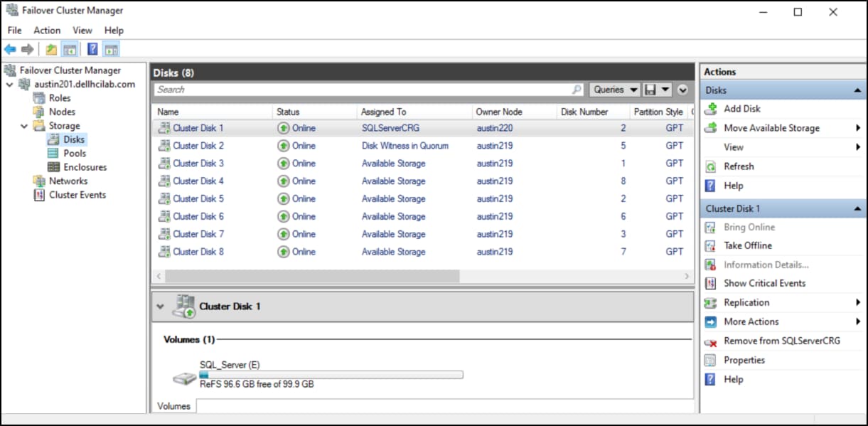
Task: Click the Forward arrow toolbar icon
Action: (x=27, y=49)
